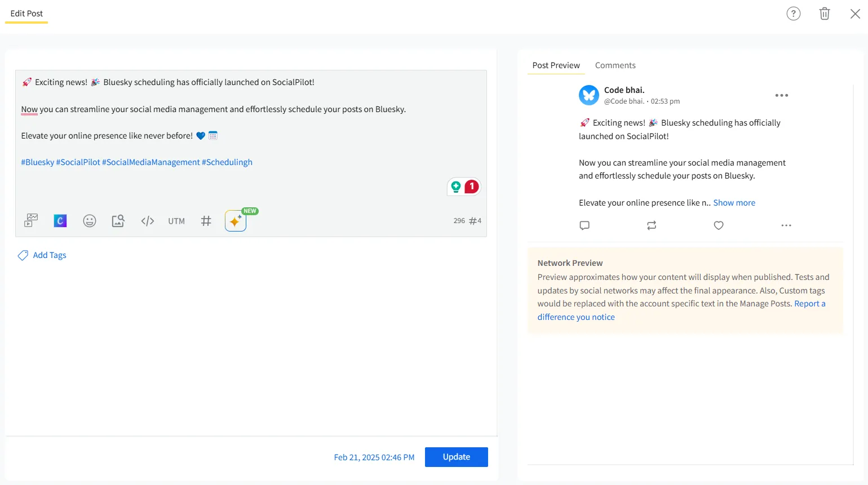
Task: Click the Update button
Action: tap(456, 457)
